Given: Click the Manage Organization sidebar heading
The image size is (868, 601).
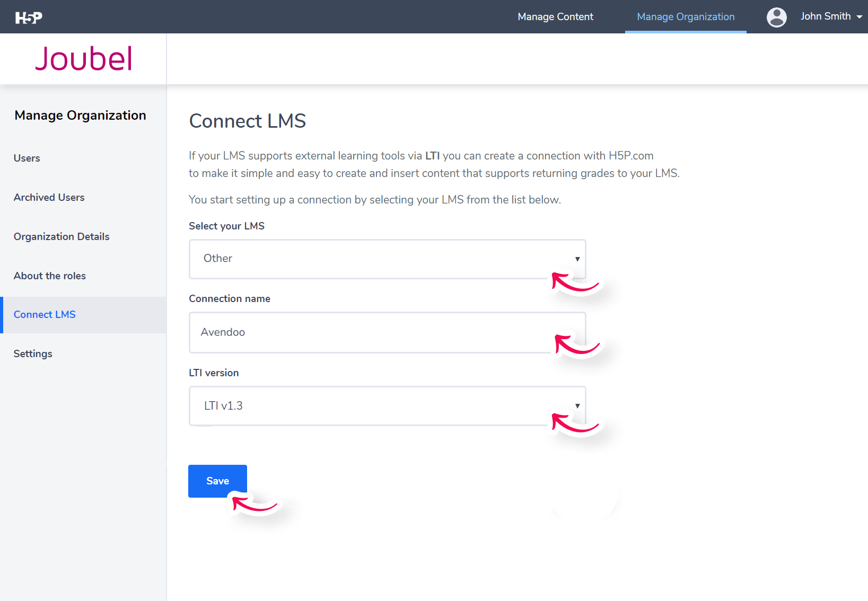Looking at the screenshot, I should tap(81, 116).
